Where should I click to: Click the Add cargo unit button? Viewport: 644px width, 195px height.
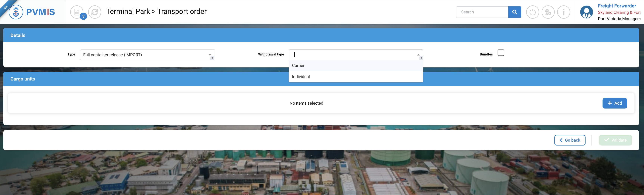pos(614,103)
